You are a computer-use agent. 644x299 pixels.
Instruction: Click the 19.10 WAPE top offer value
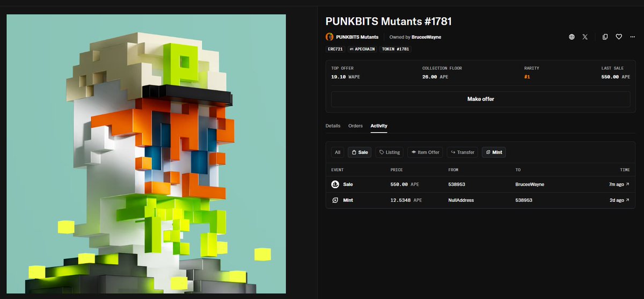[x=346, y=77]
